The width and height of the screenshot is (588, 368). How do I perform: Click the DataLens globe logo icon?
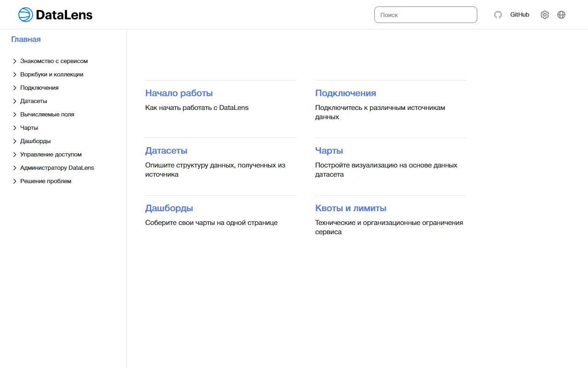(x=26, y=15)
